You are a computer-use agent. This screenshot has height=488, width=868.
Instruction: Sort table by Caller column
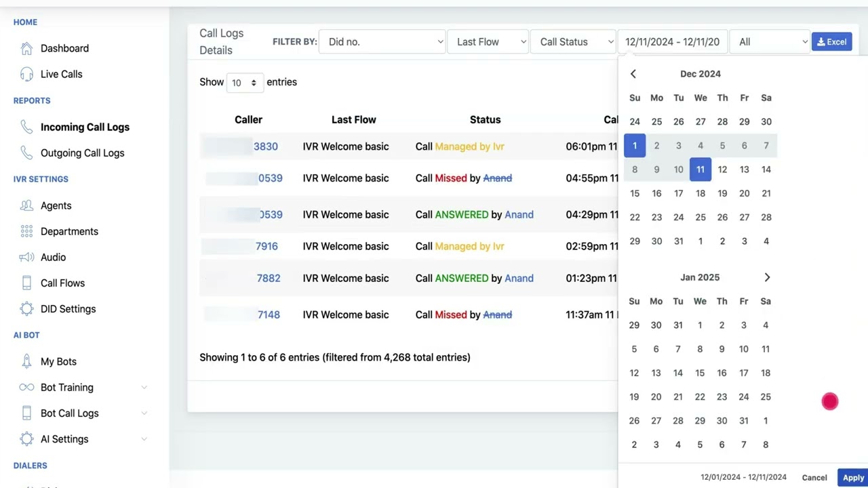coord(248,119)
